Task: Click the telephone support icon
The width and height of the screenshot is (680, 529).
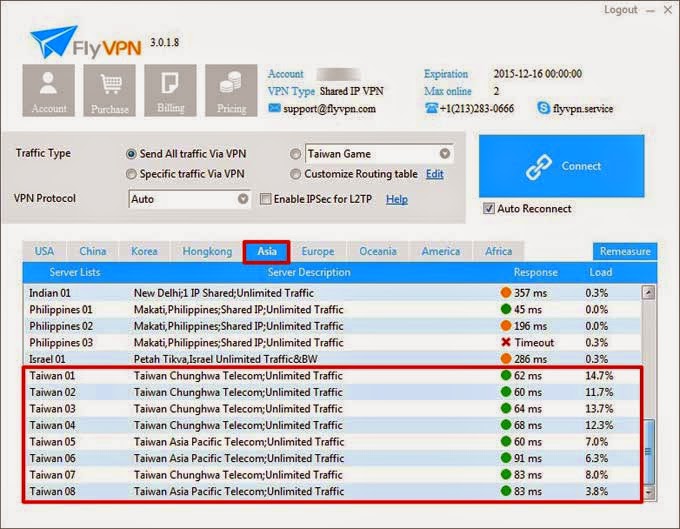Action: pos(431,108)
